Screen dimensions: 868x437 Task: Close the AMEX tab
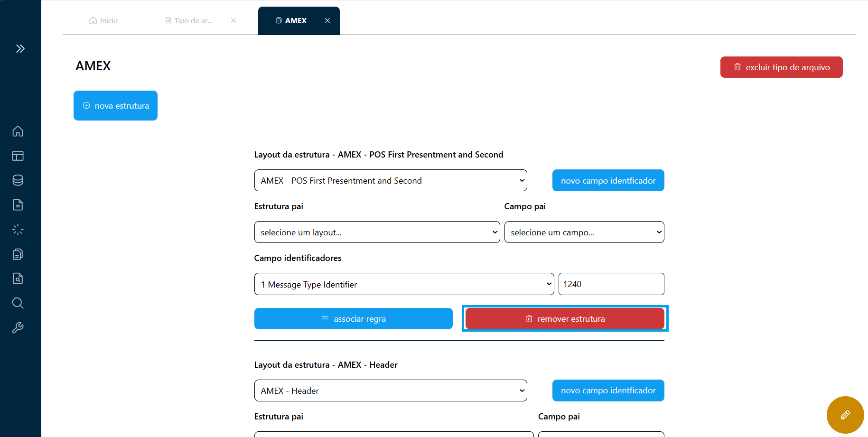[x=327, y=20]
